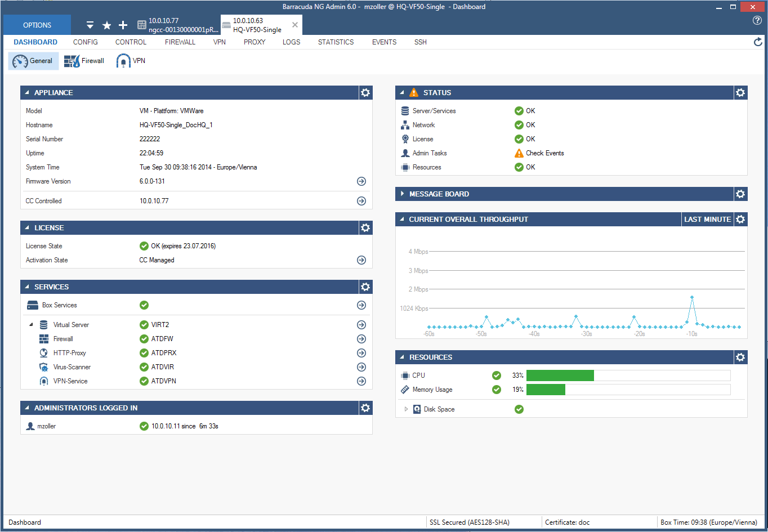
Task: Click the Activation State arrow icon
Action: pos(361,260)
